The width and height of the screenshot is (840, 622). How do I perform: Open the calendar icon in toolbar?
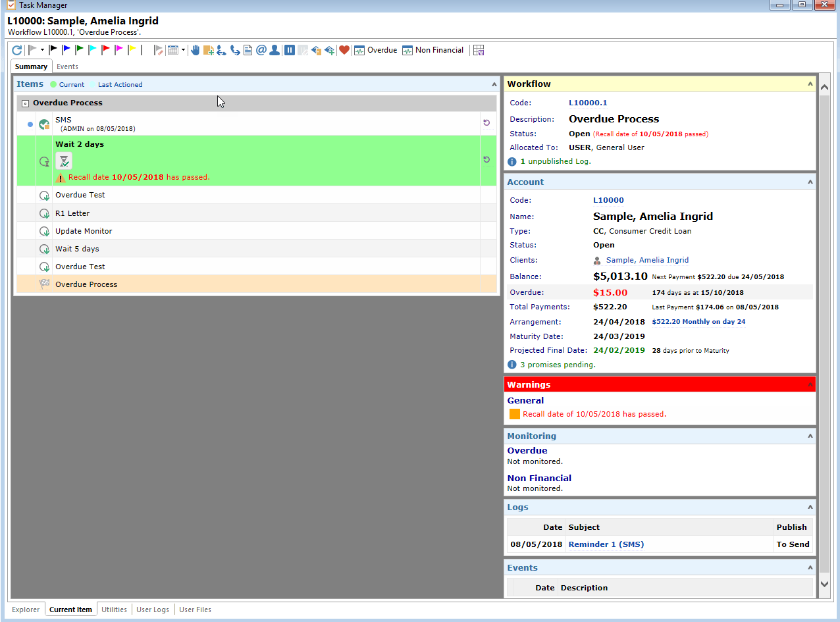click(x=172, y=50)
